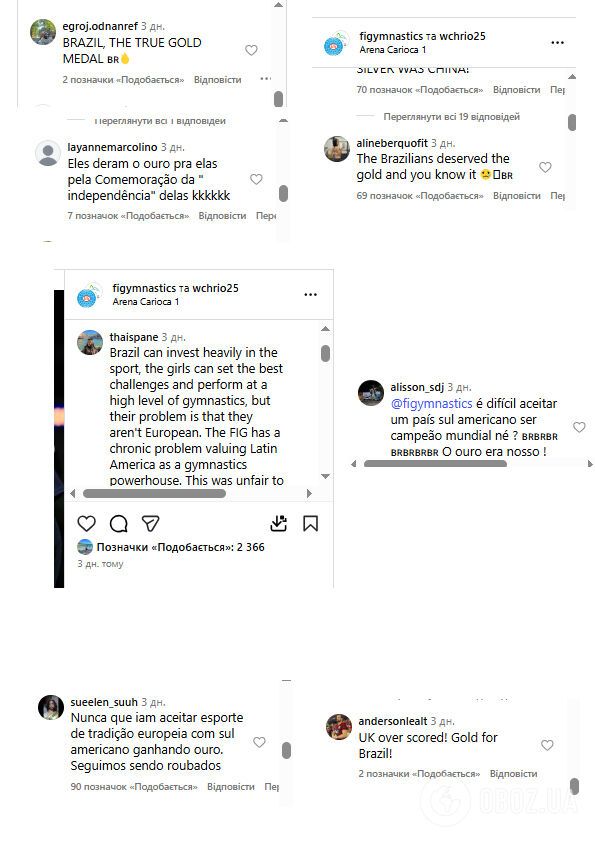Screen dimensions: 595x842
Task: Like sueelen_suuh's comment with heart
Action: (259, 742)
